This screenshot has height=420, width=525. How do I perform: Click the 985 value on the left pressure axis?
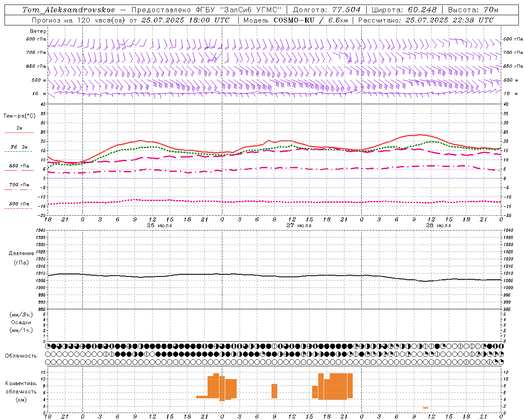coord(42,309)
